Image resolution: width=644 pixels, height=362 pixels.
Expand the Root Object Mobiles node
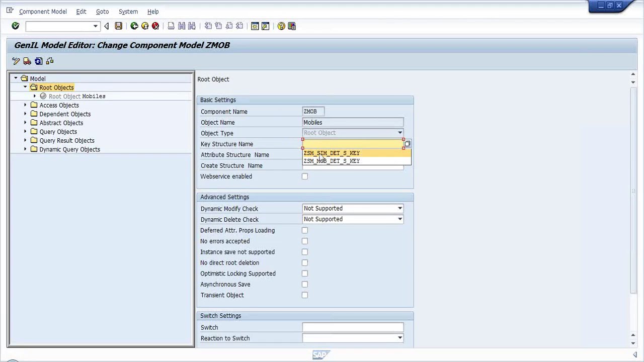[35, 96]
